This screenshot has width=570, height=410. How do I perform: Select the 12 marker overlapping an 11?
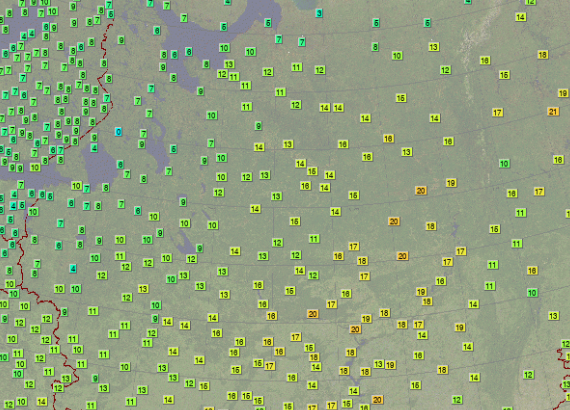(222, 74)
